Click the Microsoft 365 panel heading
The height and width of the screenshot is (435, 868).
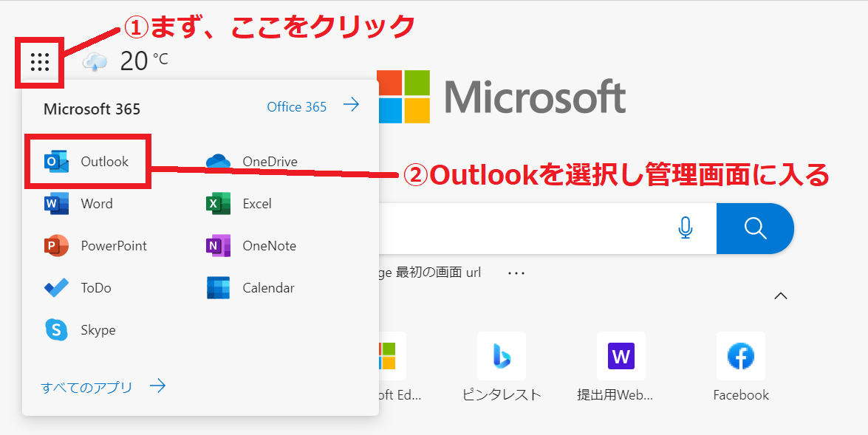[x=92, y=109]
